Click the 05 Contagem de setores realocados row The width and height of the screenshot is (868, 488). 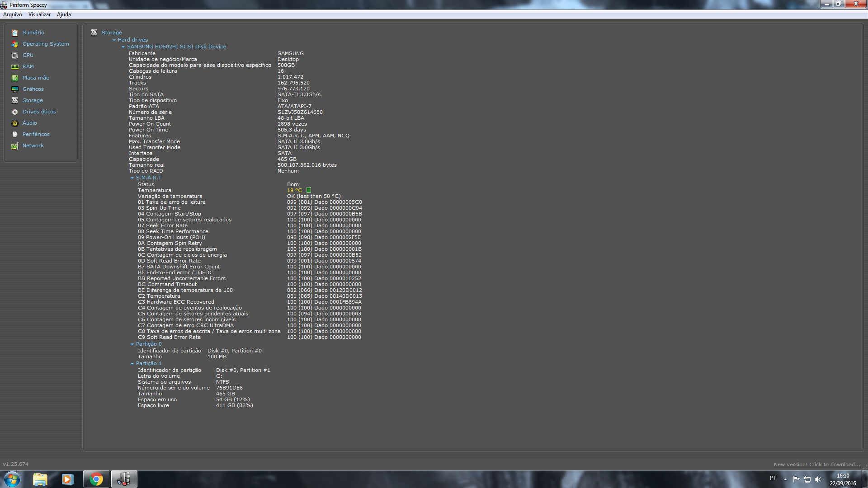pyautogui.click(x=250, y=220)
